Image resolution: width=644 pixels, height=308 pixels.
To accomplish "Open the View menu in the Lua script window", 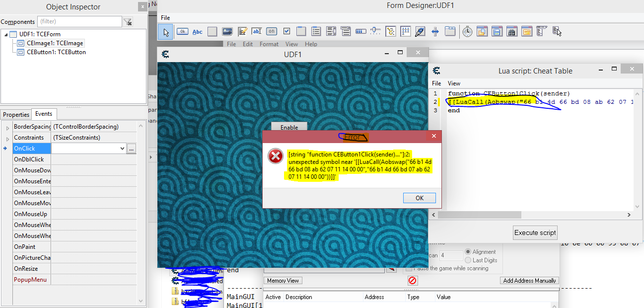I will click(x=454, y=83).
